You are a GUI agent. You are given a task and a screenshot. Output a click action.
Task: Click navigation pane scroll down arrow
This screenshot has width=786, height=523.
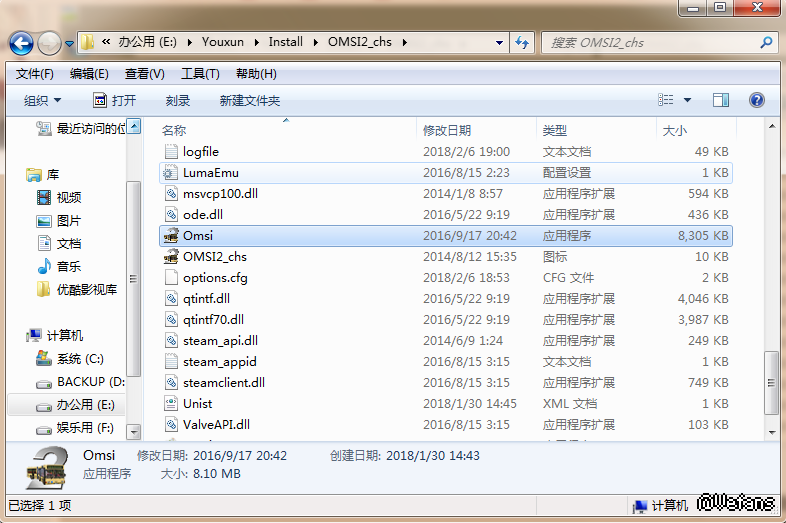click(x=134, y=431)
